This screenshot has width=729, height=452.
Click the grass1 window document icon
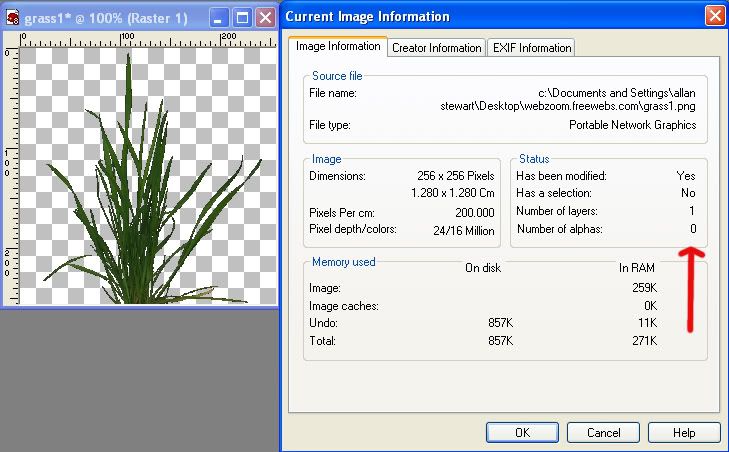click(x=12, y=17)
